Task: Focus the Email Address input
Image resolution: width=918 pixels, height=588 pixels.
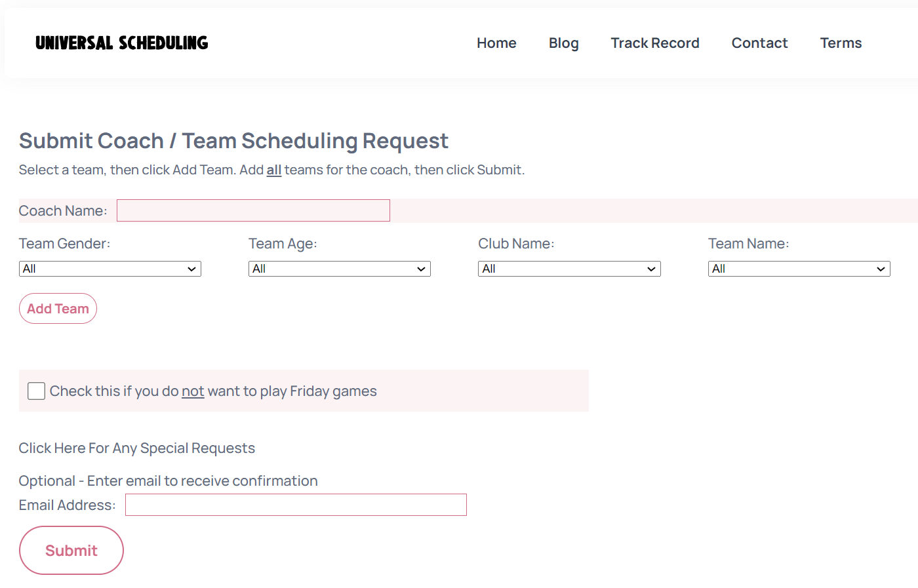Action: point(295,505)
